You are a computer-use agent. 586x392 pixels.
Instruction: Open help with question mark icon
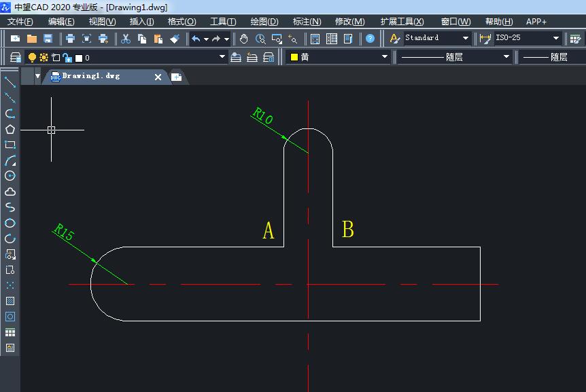tap(370, 38)
